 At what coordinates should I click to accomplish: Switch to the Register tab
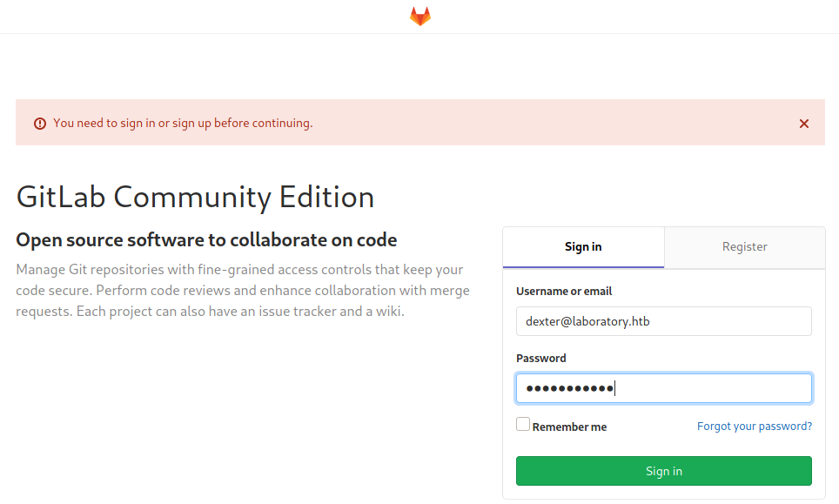744,247
